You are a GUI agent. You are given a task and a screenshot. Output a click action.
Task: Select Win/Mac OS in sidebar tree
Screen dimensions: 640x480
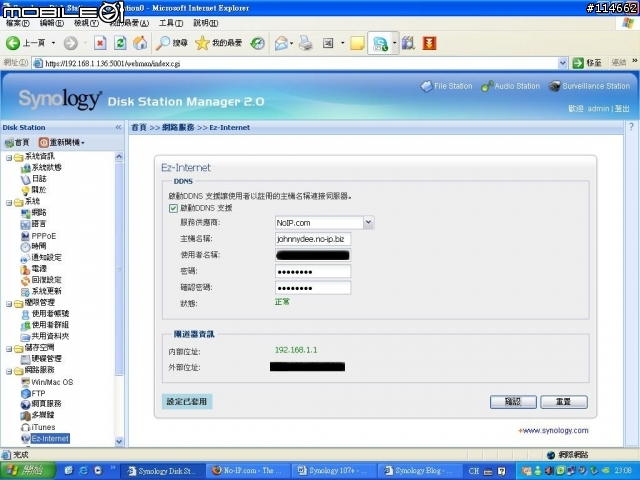coord(52,382)
